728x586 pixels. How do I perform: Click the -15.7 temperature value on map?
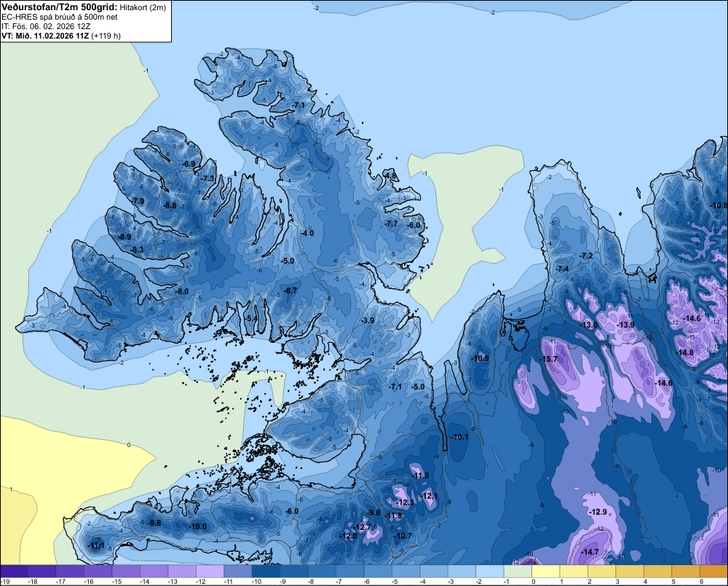pyautogui.click(x=549, y=359)
